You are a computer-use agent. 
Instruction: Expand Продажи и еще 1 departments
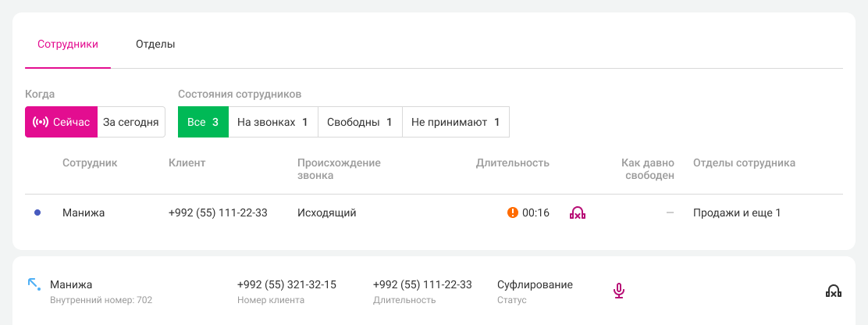point(737,212)
